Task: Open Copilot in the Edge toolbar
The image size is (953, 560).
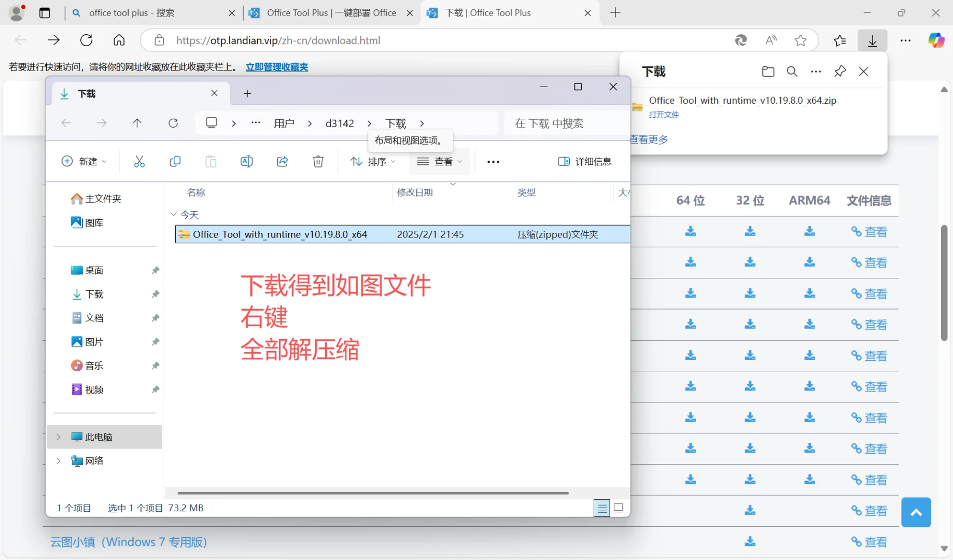Action: [x=936, y=40]
